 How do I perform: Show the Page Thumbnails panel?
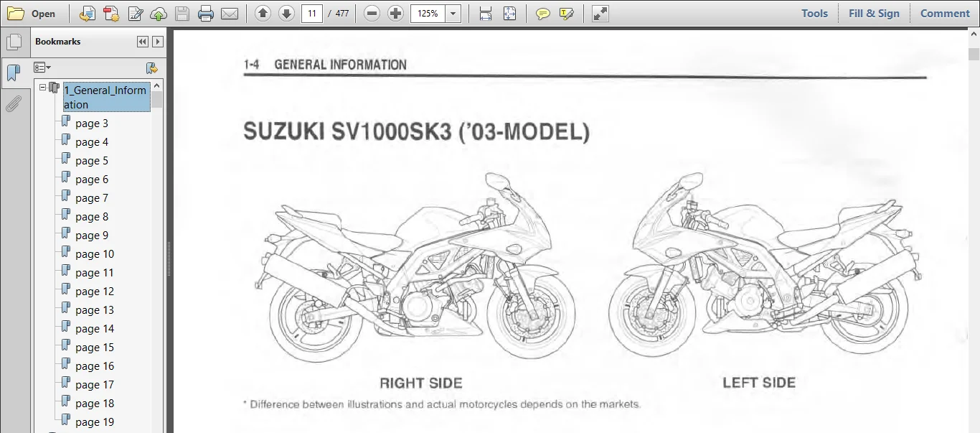[14, 42]
